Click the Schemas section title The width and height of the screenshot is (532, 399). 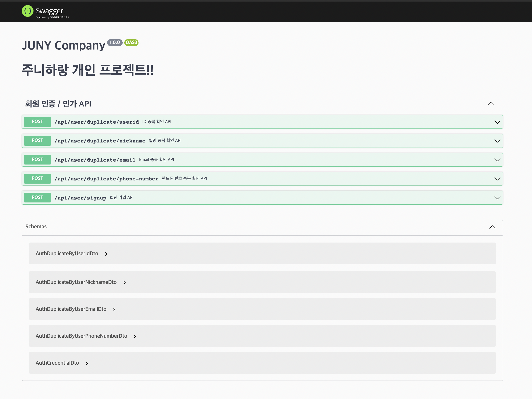click(36, 227)
